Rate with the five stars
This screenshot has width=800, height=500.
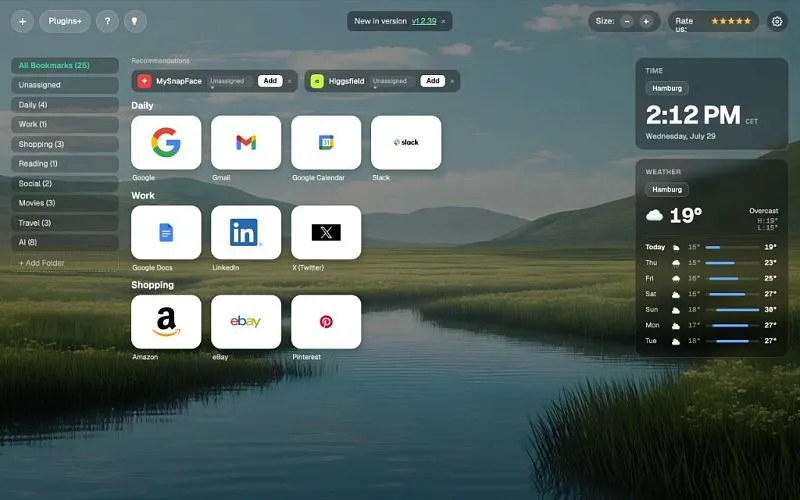[731, 21]
